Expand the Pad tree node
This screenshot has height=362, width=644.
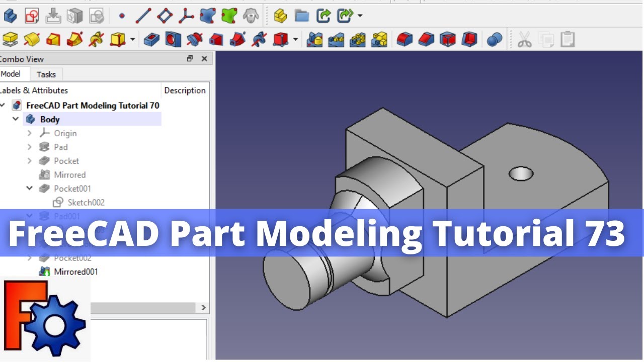coord(29,147)
